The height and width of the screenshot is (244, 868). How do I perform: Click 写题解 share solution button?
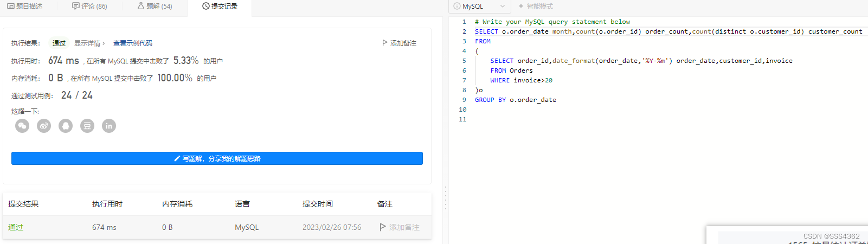coord(217,158)
